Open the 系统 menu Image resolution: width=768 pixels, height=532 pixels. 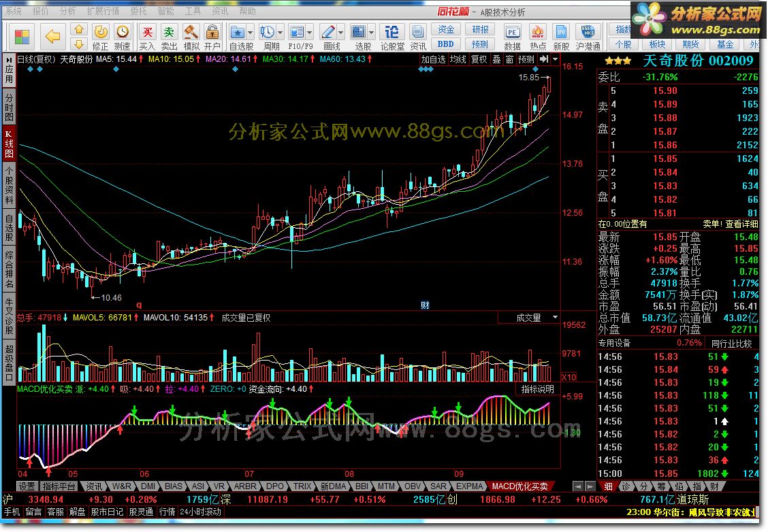[13, 11]
